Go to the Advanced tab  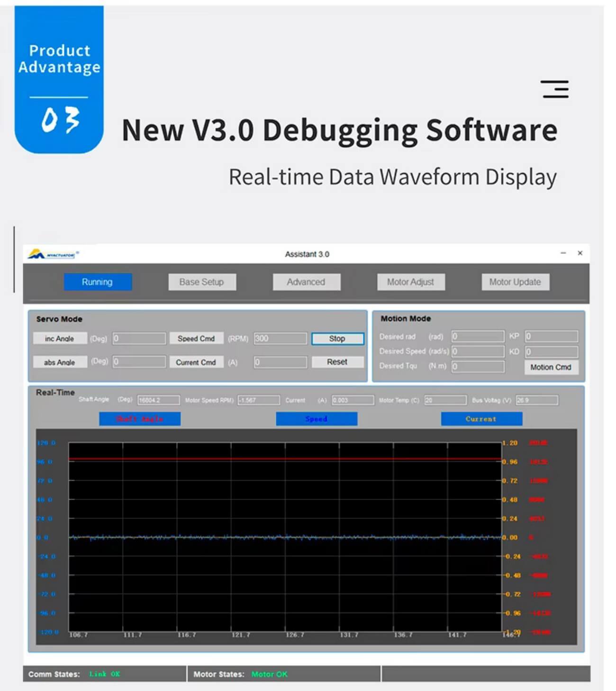(x=306, y=282)
